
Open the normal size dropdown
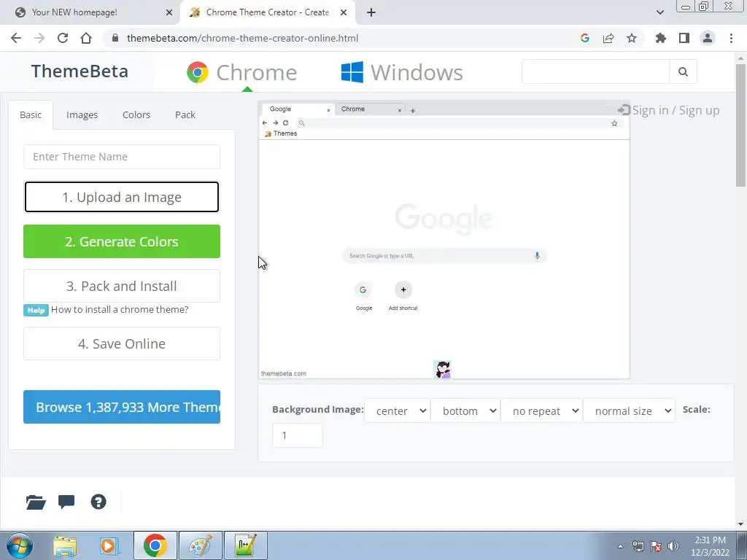coord(630,411)
